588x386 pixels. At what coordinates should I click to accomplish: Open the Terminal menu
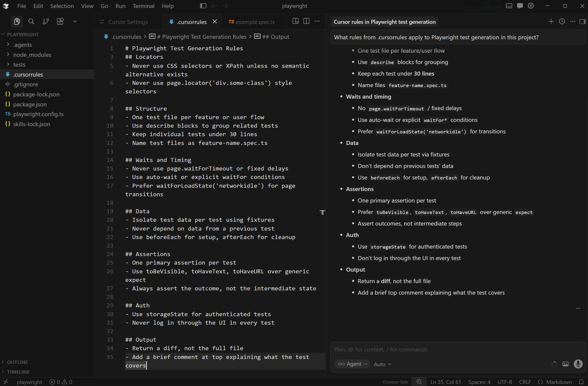coord(144,6)
